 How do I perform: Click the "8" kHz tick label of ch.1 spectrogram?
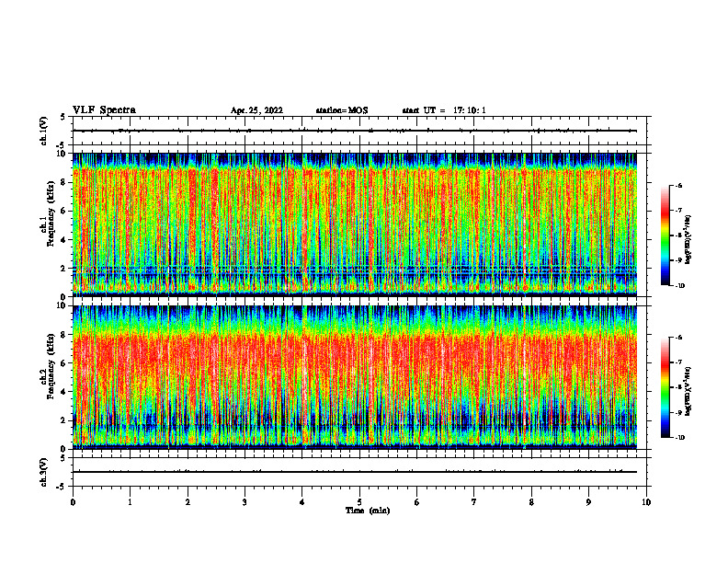[x=63, y=182]
